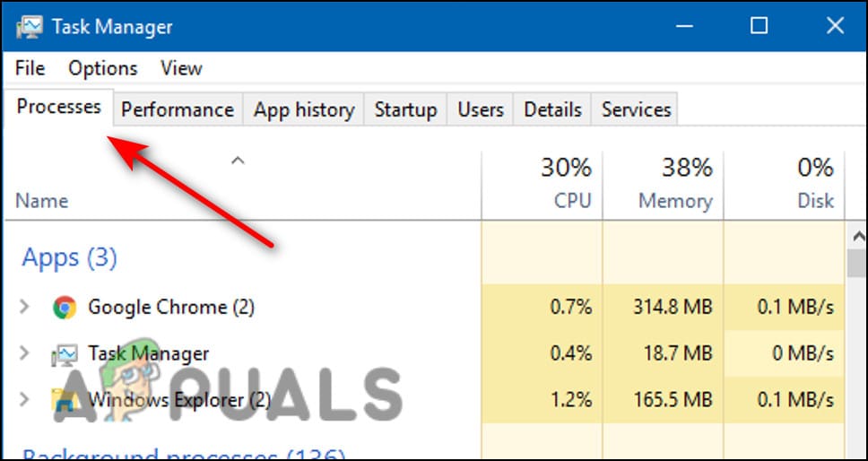Image resolution: width=868 pixels, height=461 pixels.
Task: Go to the Users tab
Action: tap(481, 109)
